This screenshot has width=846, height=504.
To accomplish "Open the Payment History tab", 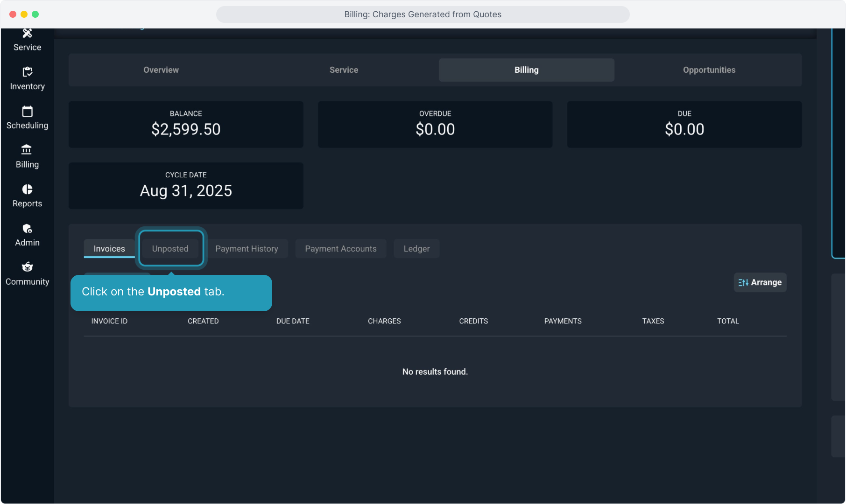I will click(247, 249).
